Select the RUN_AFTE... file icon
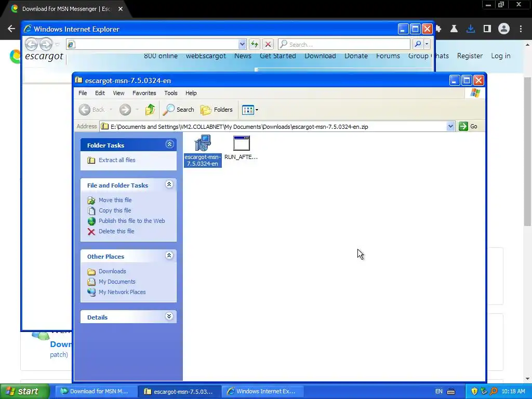This screenshot has height=399, width=532. point(241,148)
